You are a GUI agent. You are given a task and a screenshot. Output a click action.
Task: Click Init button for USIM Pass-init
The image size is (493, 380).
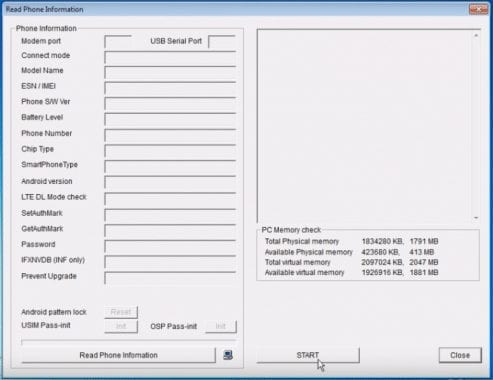tap(121, 326)
